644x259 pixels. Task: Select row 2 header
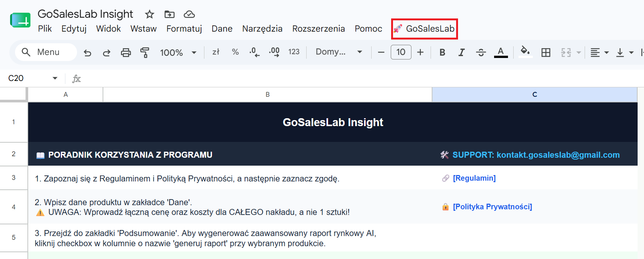[x=14, y=154]
